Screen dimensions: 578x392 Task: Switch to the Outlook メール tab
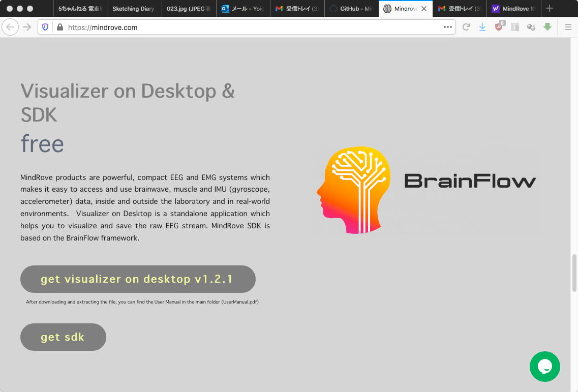(x=244, y=9)
